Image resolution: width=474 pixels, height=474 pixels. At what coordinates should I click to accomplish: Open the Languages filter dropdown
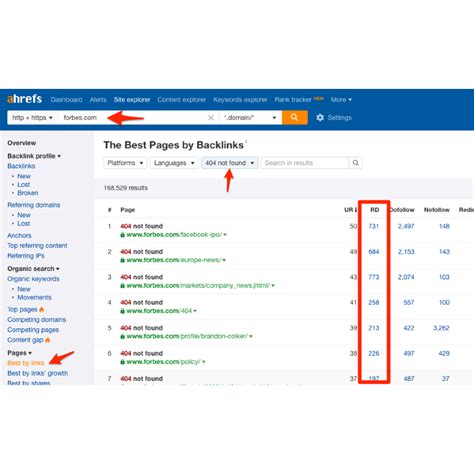point(174,163)
